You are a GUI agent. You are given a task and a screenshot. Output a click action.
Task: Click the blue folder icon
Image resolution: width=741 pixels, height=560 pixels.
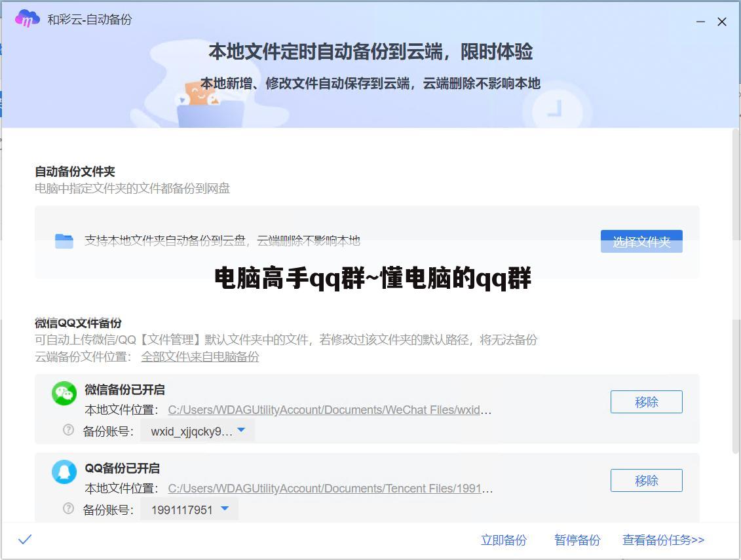(x=64, y=241)
